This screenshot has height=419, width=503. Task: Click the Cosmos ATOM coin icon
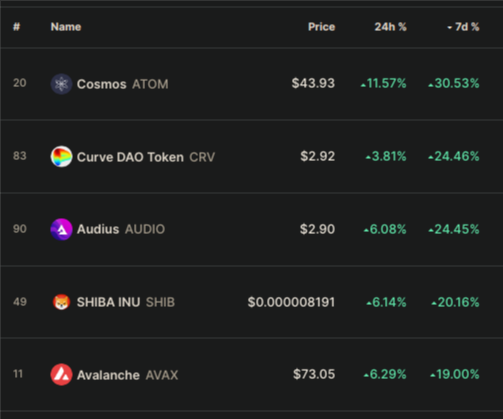tap(61, 84)
